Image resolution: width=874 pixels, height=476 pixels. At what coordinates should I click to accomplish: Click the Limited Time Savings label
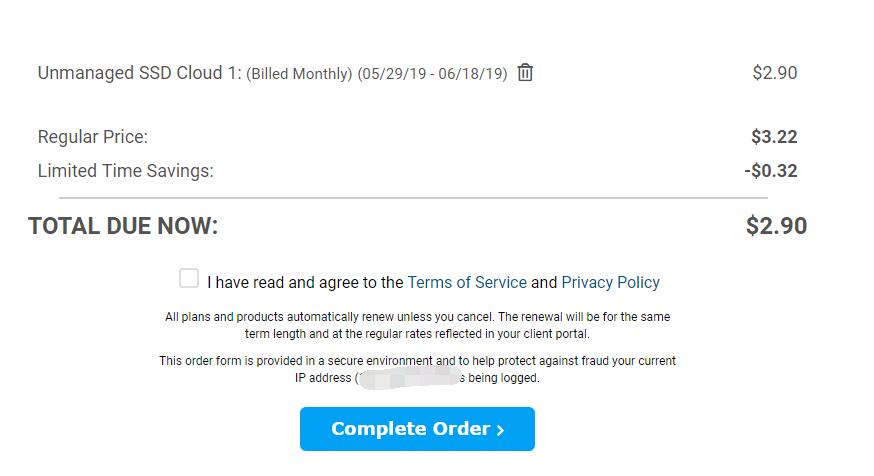[125, 171]
